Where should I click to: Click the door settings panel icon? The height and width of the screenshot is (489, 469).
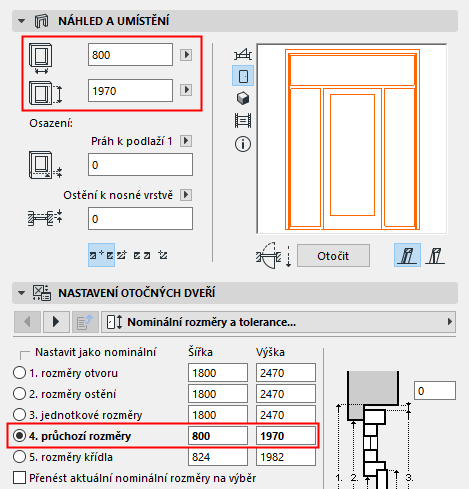(42, 293)
